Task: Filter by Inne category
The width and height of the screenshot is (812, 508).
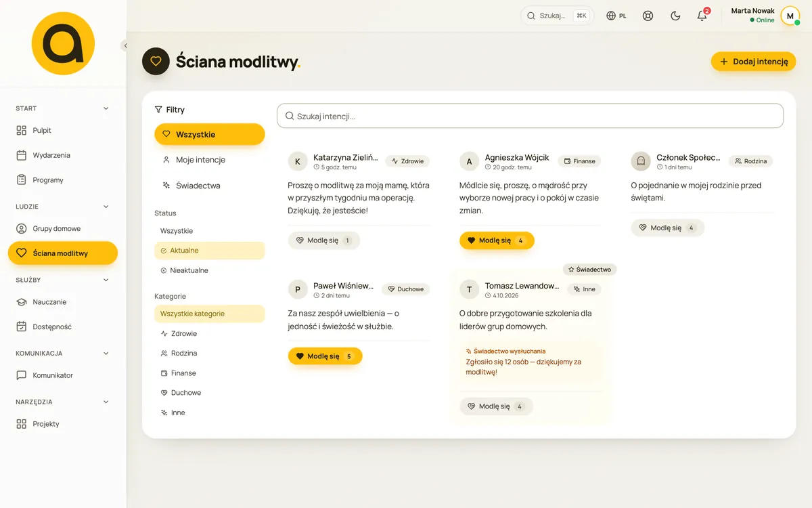Action: tap(210, 412)
